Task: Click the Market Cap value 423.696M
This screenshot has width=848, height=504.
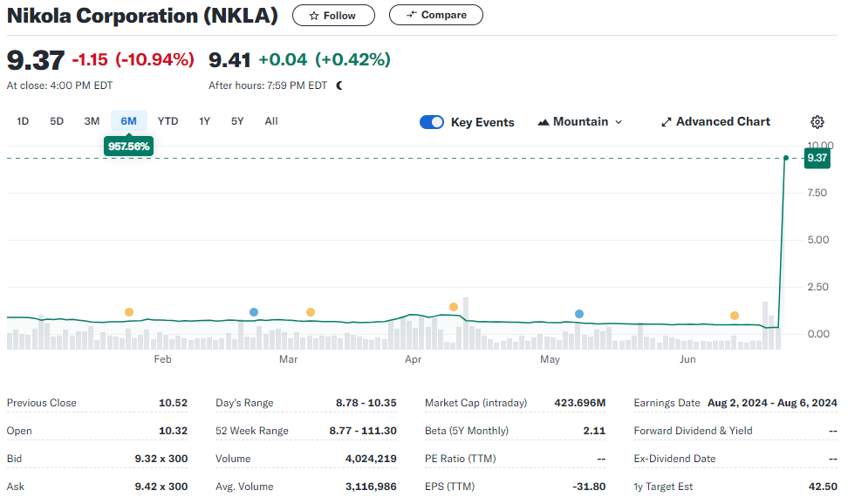Action: [x=580, y=403]
